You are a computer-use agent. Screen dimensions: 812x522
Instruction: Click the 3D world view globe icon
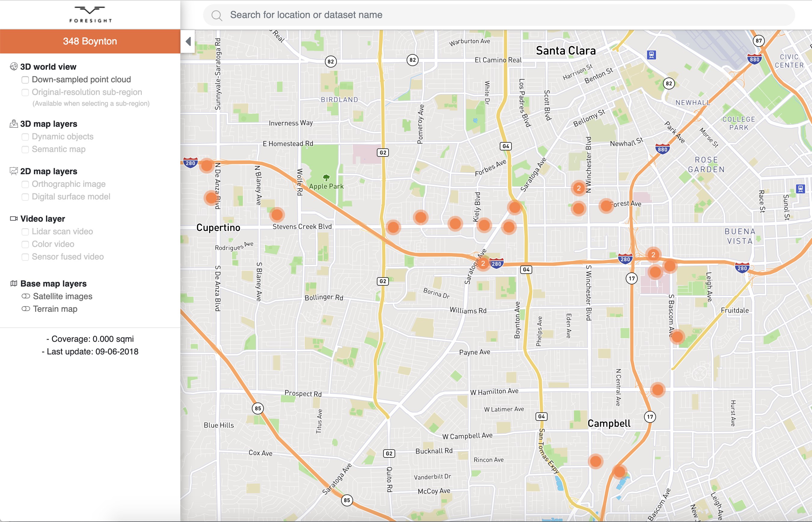(14, 66)
